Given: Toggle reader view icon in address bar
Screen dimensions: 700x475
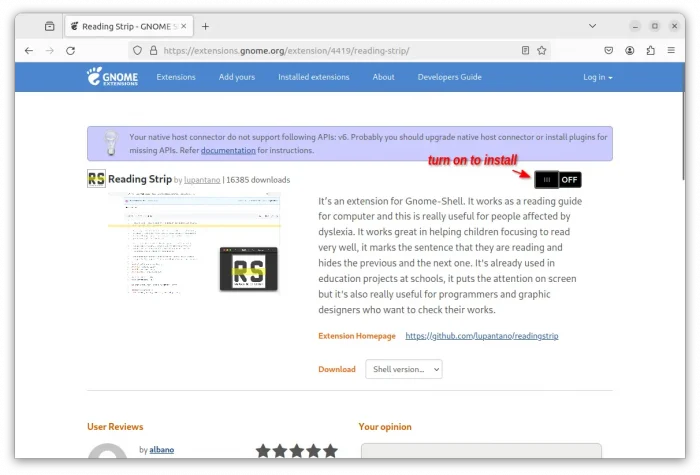Looking at the screenshot, I should [x=525, y=50].
